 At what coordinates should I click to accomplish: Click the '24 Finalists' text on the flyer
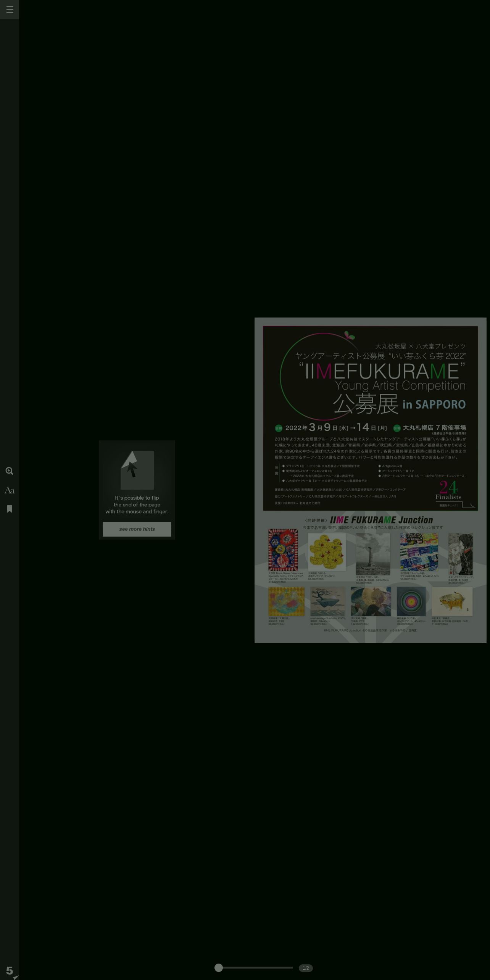click(x=448, y=490)
